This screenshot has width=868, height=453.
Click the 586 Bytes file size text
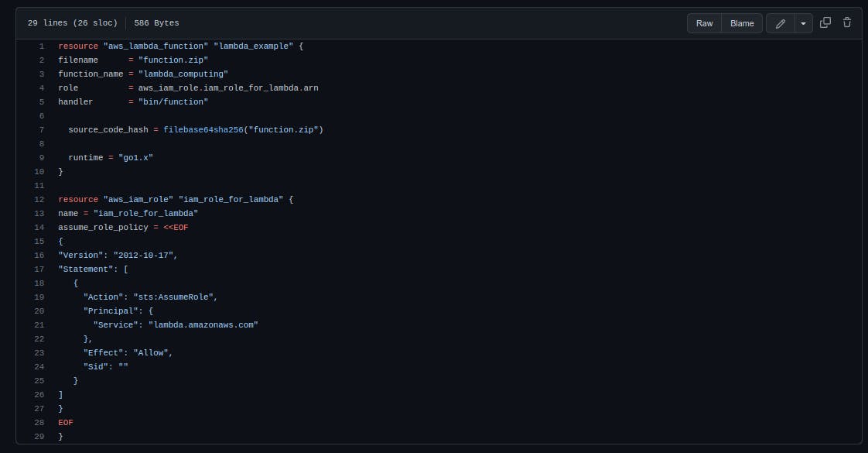156,23
